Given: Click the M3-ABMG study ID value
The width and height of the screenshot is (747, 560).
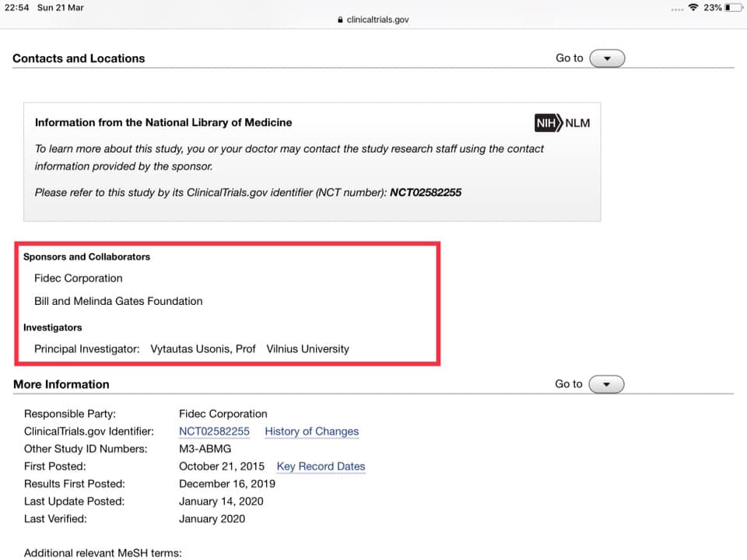Looking at the screenshot, I should (205, 449).
